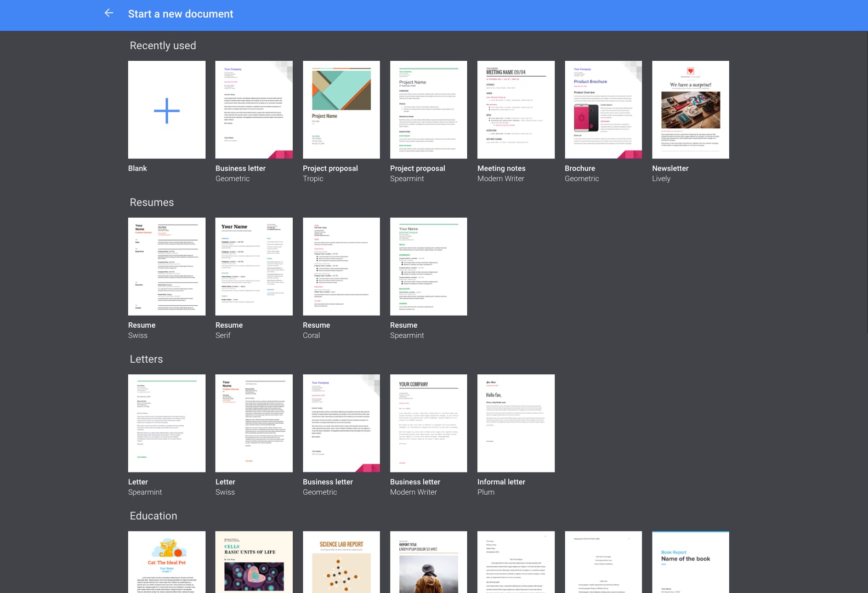Open recently used Business letter Geometric template
Screen dimensions: 868x593
[x=254, y=110]
